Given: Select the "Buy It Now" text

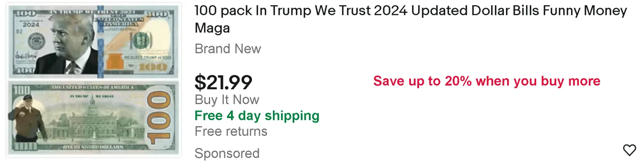Looking at the screenshot, I should point(227,100).
